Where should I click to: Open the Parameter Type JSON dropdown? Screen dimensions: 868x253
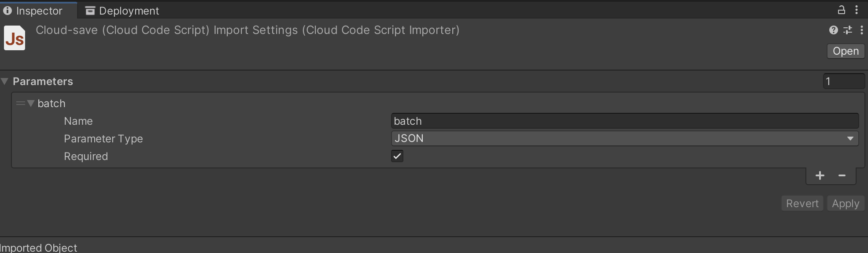point(624,138)
